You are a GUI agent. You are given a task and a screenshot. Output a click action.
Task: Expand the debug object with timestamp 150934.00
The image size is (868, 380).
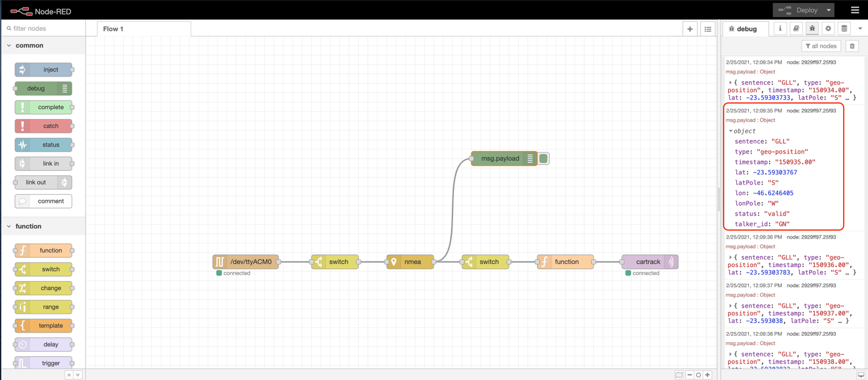[x=730, y=83]
